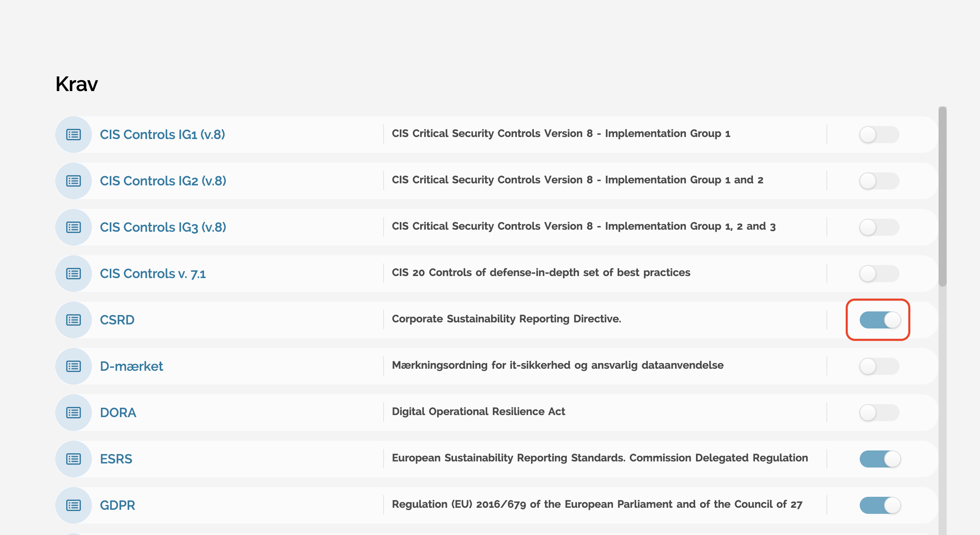Click the list icon beside D-mærket
The image size is (980, 535).
[x=74, y=366]
